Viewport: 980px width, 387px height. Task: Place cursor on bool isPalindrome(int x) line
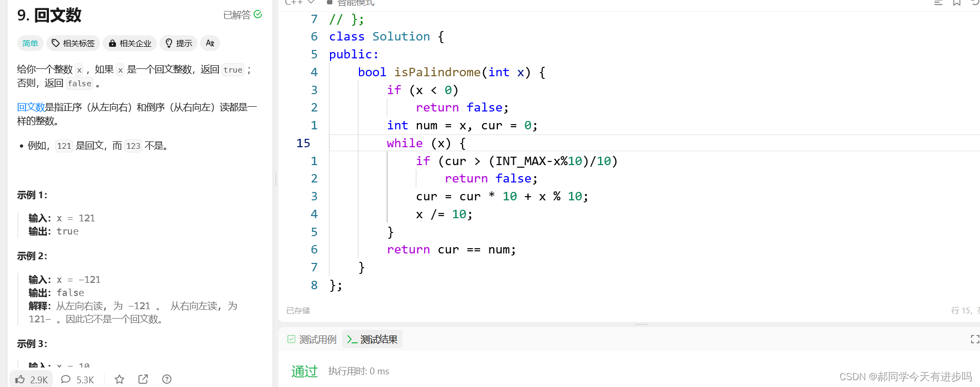point(452,73)
